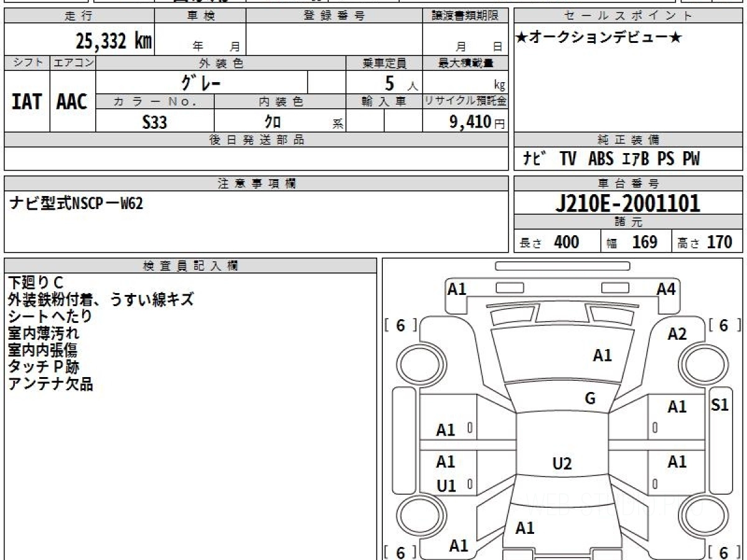
Task: Click the カラーNo. header
Action: [155, 101]
